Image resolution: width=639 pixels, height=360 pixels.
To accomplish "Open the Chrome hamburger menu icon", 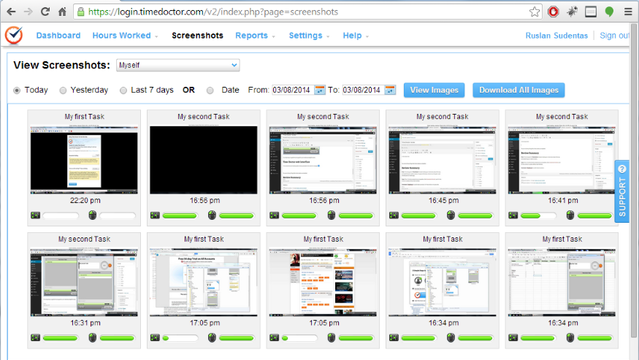I will pyautogui.click(x=628, y=12).
